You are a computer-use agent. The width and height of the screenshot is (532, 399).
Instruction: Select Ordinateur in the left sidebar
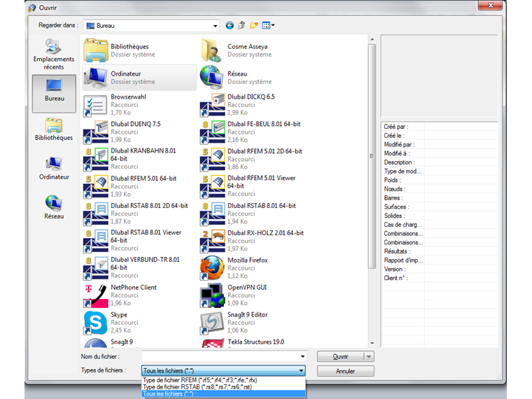[x=54, y=168]
